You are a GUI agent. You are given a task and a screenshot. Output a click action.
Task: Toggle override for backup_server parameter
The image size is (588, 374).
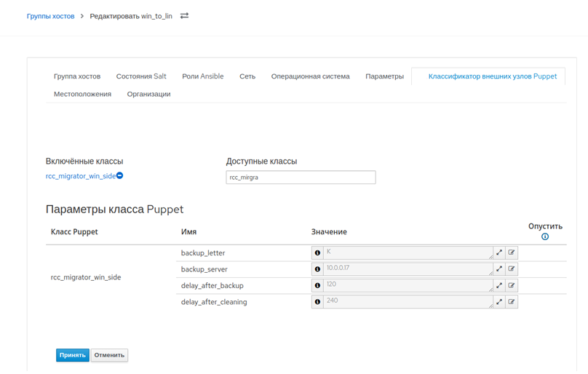coord(512,269)
